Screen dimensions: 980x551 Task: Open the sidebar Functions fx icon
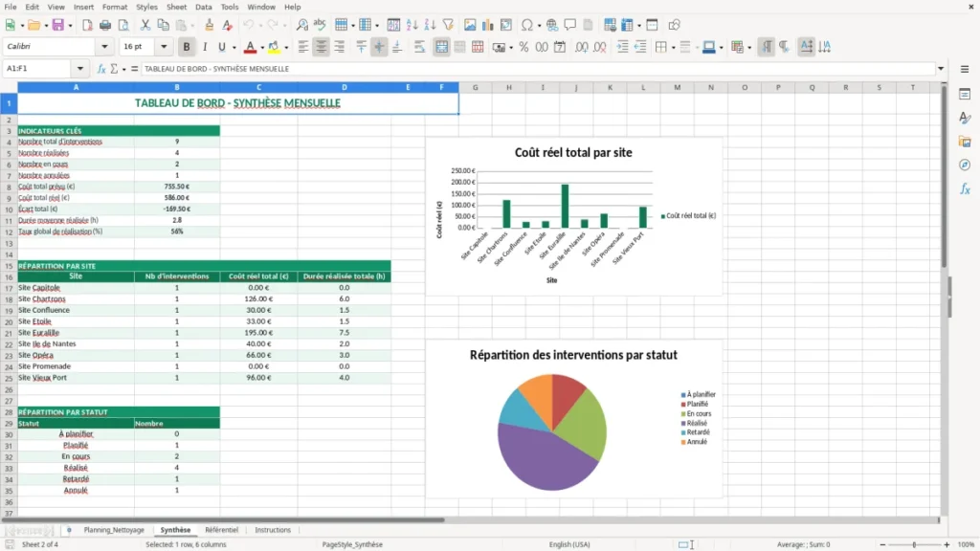[x=965, y=188]
